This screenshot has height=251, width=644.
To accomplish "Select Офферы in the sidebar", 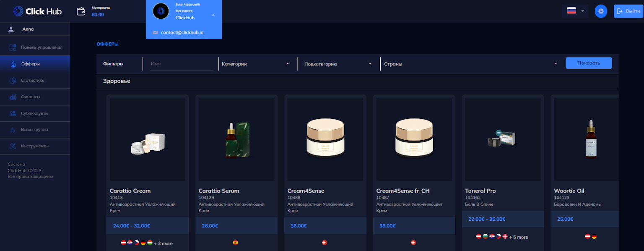I will [35, 64].
